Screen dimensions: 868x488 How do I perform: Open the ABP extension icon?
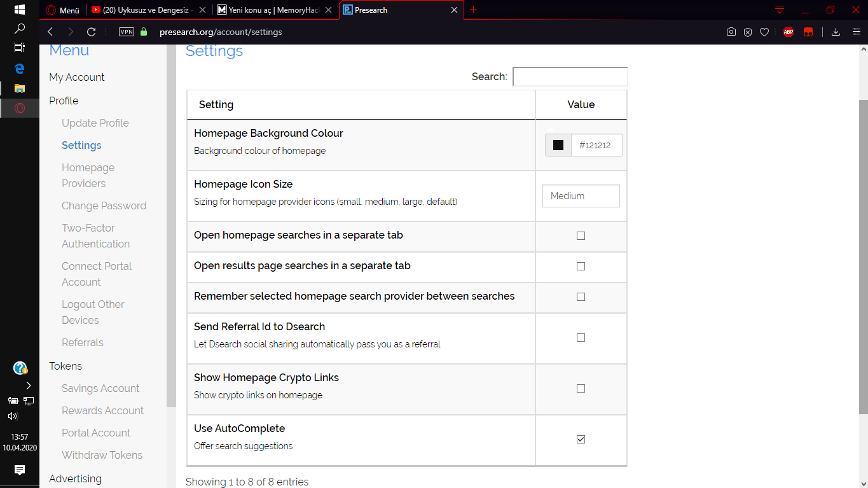coord(789,32)
